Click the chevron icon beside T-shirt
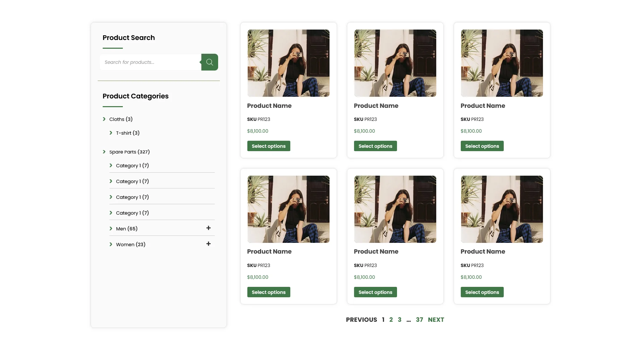Image resolution: width=644 pixels, height=350 pixels. pyautogui.click(x=111, y=133)
